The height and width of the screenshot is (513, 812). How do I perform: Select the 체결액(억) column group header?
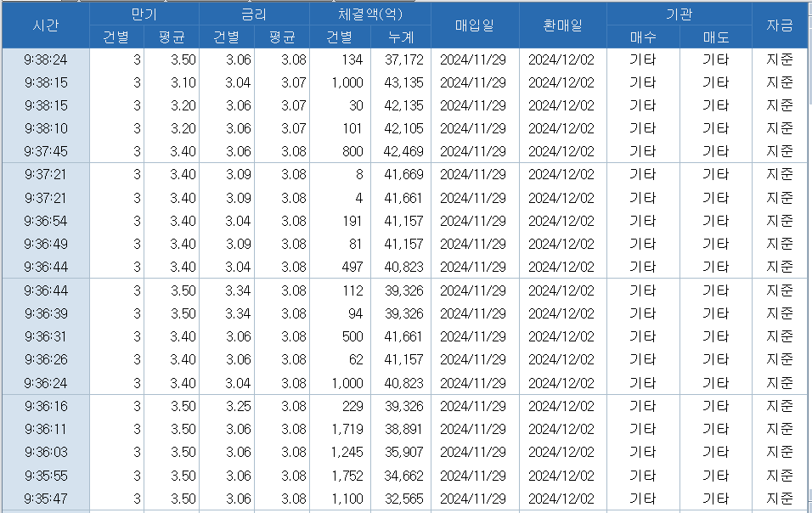point(370,14)
